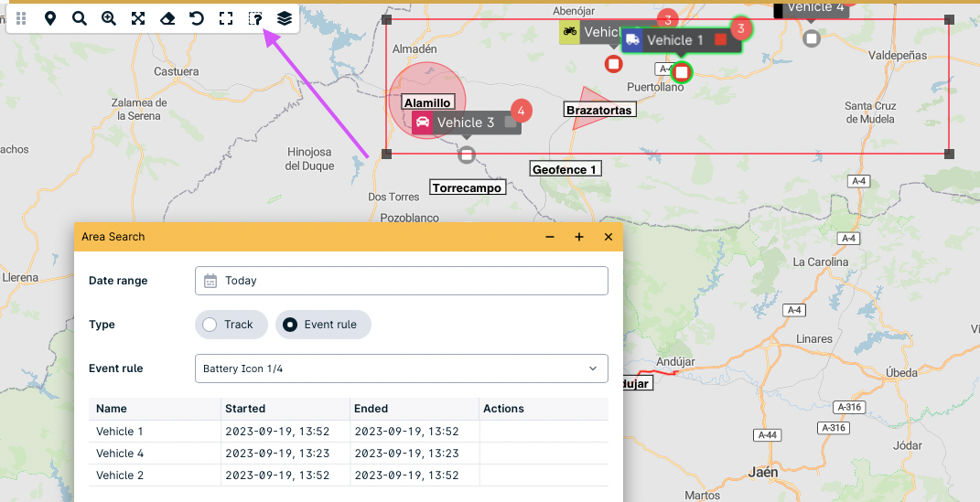Click the Actions column header

point(544,409)
